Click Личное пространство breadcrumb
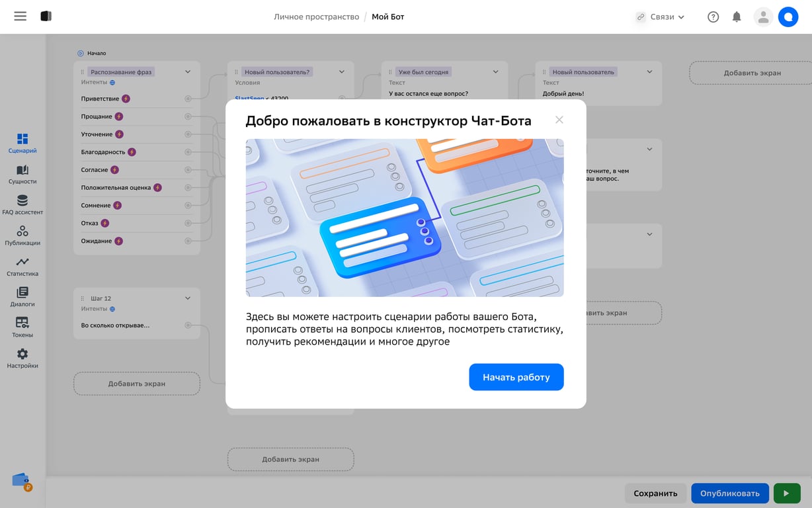The height and width of the screenshot is (508, 812). [317, 17]
